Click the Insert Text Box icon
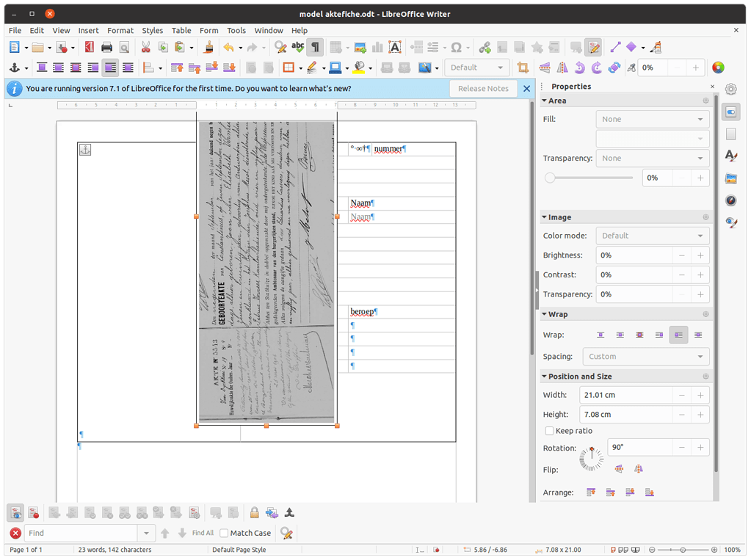Image resolution: width=751 pixels, height=560 pixels. [395, 48]
